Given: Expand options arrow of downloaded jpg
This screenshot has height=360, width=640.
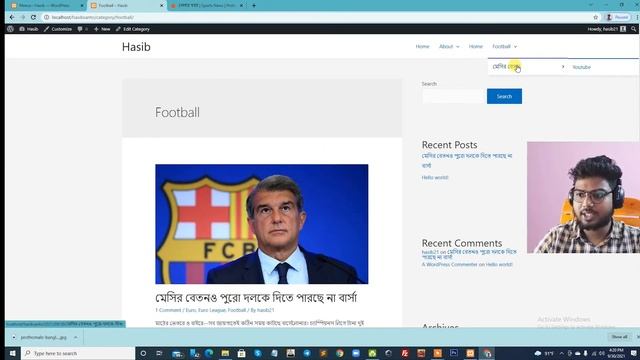Looking at the screenshot, I should coord(76,337).
